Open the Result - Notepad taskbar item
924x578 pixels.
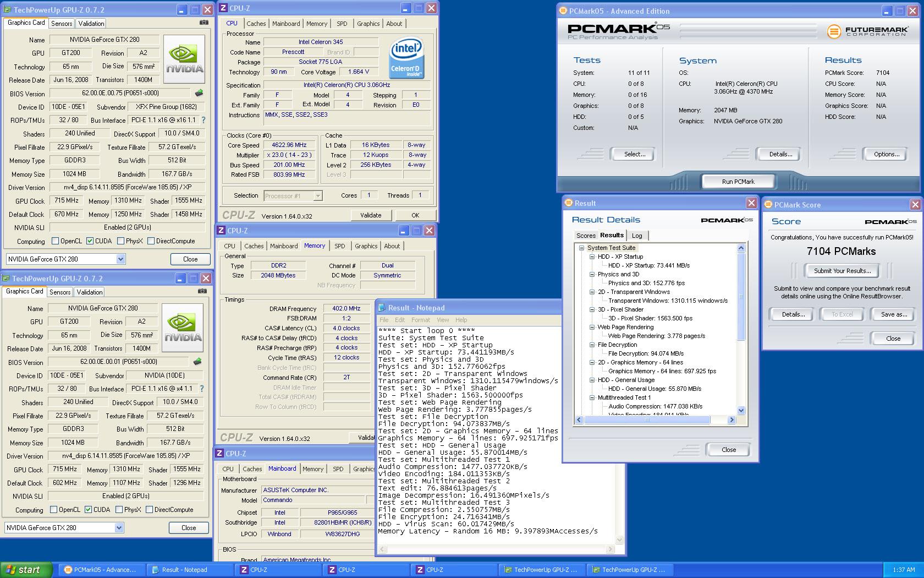click(190, 570)
